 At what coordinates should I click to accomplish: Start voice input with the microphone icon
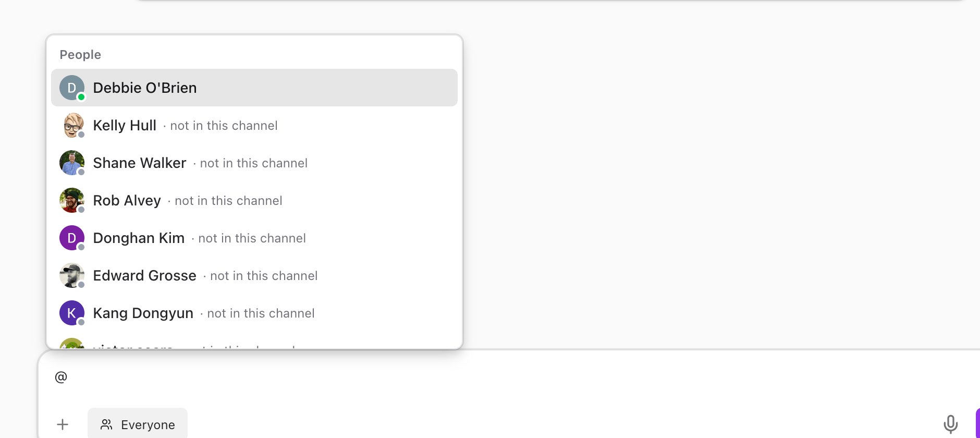(x=951, y=424)
